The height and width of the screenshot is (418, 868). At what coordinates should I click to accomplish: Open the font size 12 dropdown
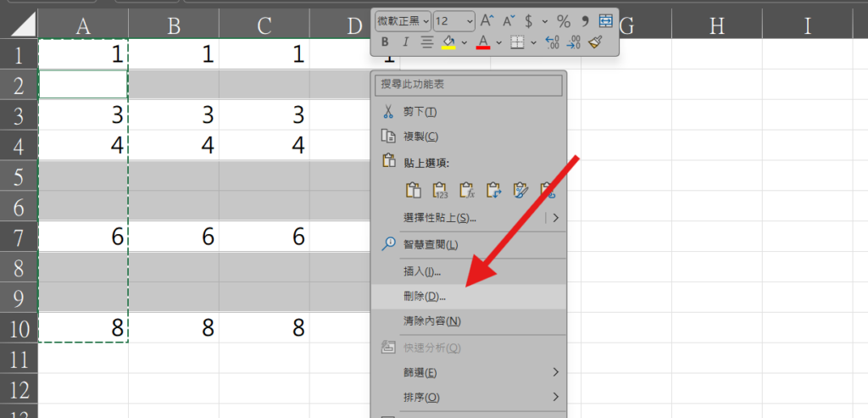[x=454, y=21]
